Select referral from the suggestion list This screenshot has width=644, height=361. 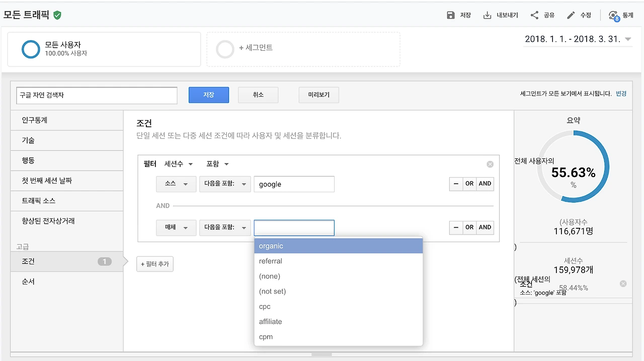(x=339, y=261)
